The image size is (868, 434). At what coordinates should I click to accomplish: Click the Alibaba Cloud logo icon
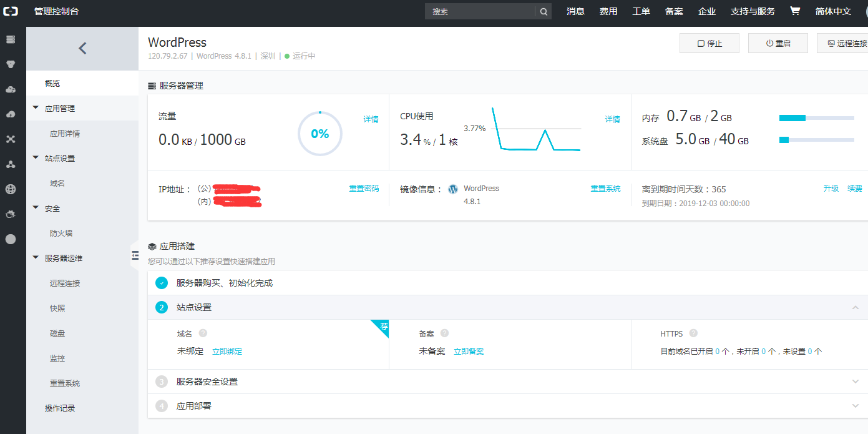click(11, 11)
